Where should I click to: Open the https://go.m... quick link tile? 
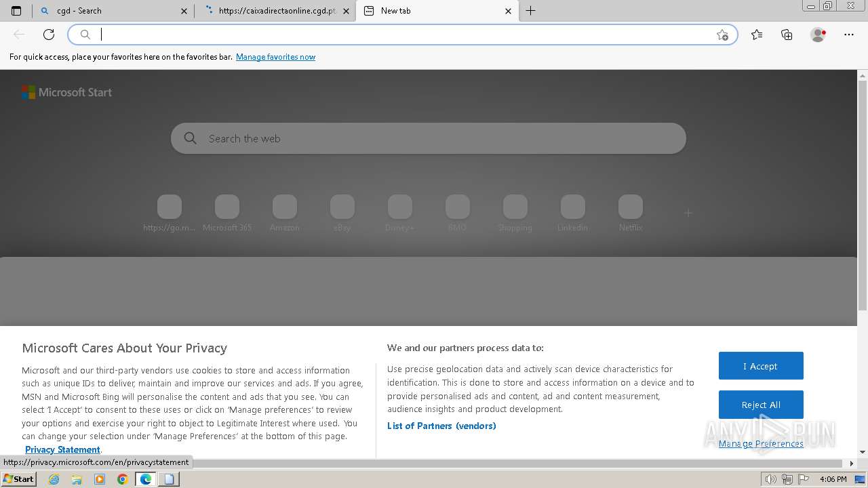click(x=169, y=213)
